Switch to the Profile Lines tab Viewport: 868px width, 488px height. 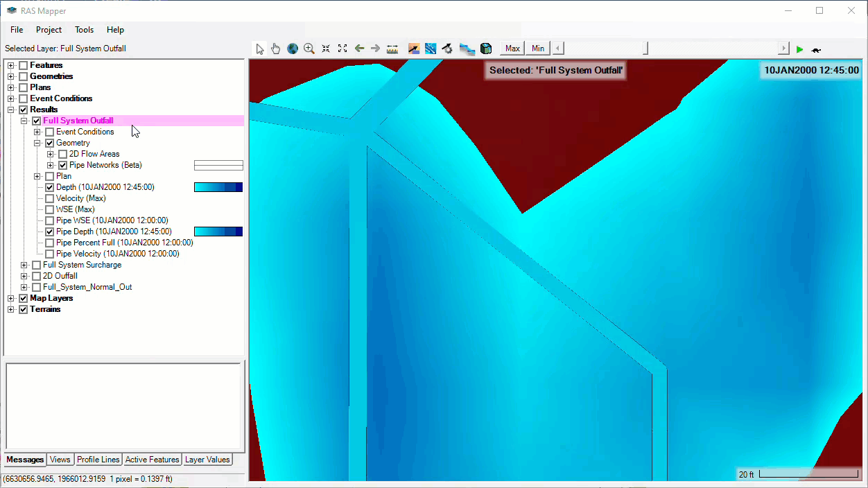98,460
